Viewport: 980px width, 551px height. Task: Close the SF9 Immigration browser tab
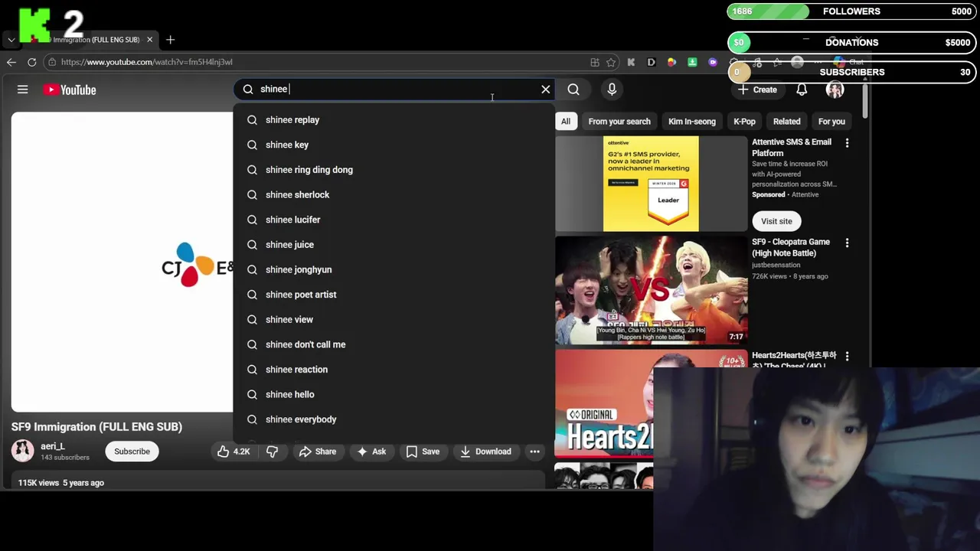pos(150,39)
